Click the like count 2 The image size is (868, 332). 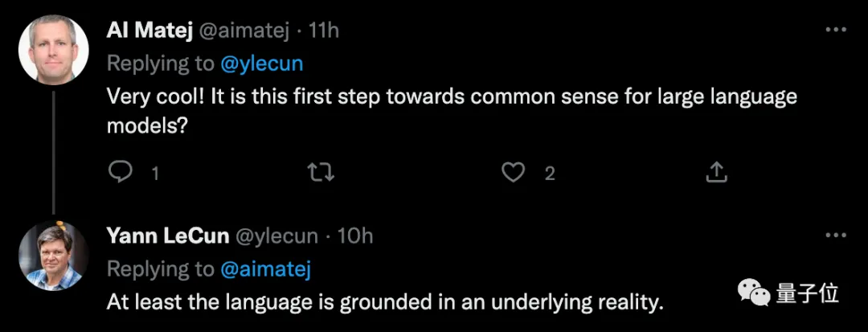(550, 173)
